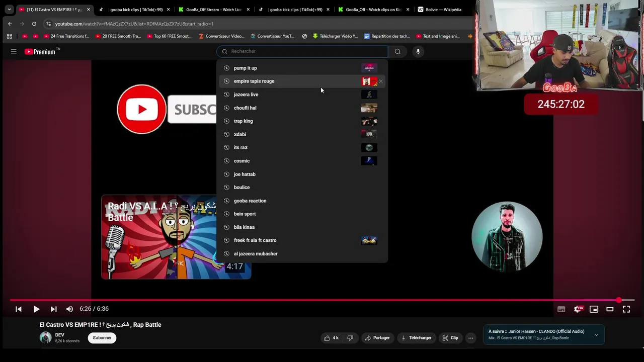The height and width of the screenshot is (362, 644).
Task: Choose 'bein sport' from search history
Action: tap(302, 214)
